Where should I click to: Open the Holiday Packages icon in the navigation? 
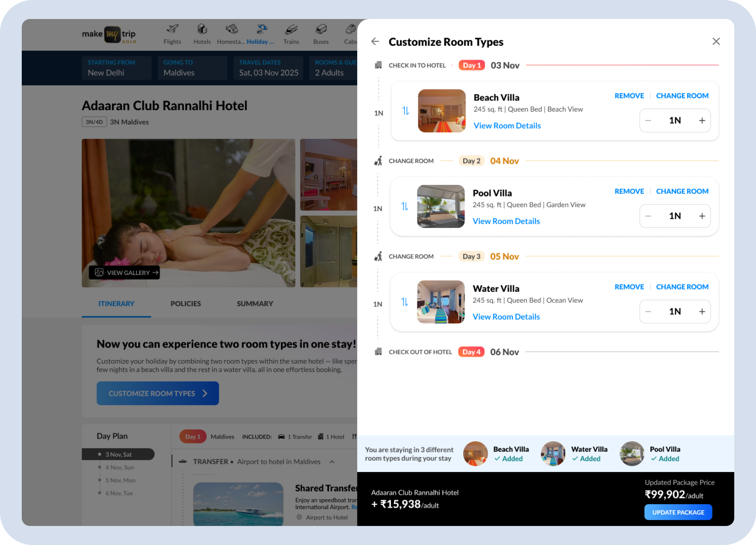(262, 29)
